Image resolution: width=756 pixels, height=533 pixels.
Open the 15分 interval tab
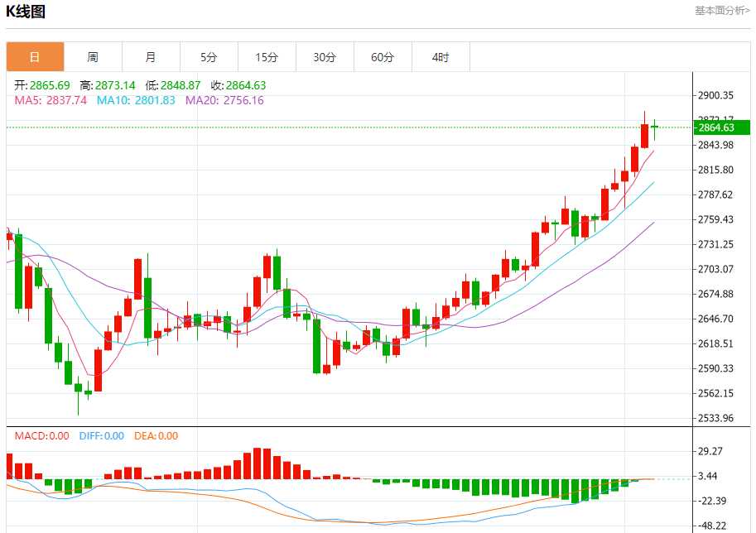[267, 57]
